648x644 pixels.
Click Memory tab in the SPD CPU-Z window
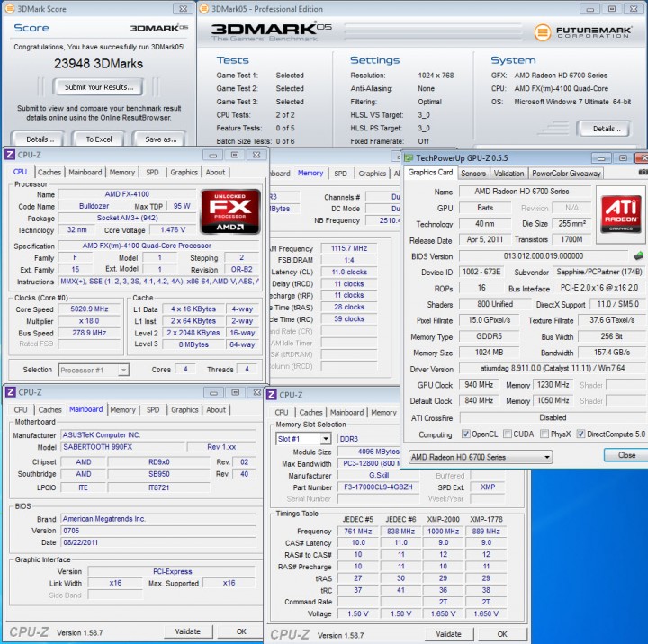tap(383, 412)
